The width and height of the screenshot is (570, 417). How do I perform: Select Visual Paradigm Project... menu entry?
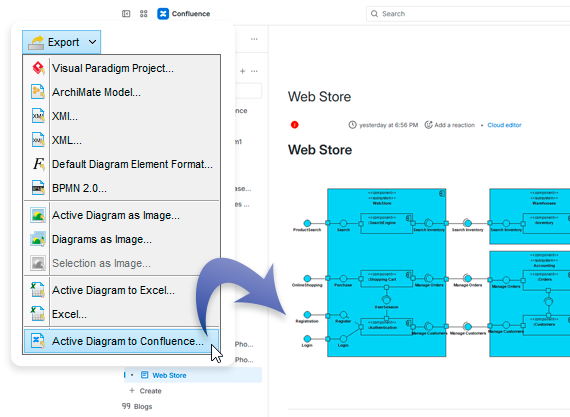122,68
